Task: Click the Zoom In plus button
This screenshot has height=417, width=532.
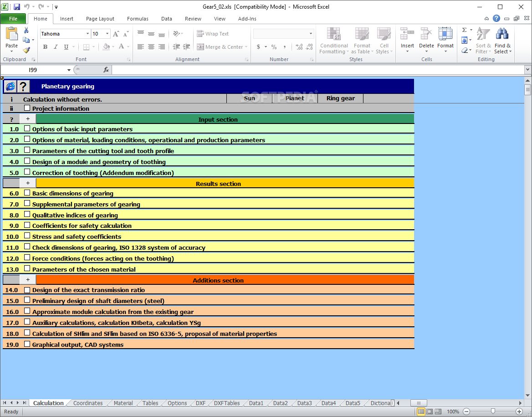Action: click(x=519, y=412)
